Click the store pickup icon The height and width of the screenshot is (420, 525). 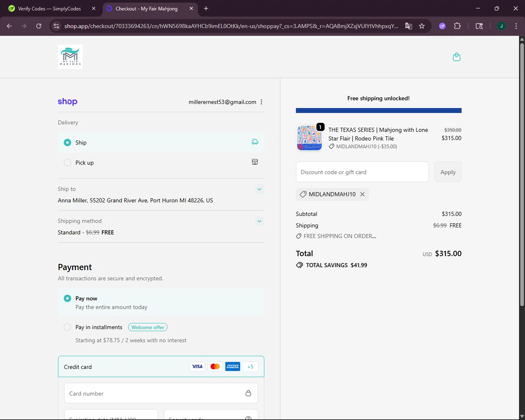[x=255, y=162]
